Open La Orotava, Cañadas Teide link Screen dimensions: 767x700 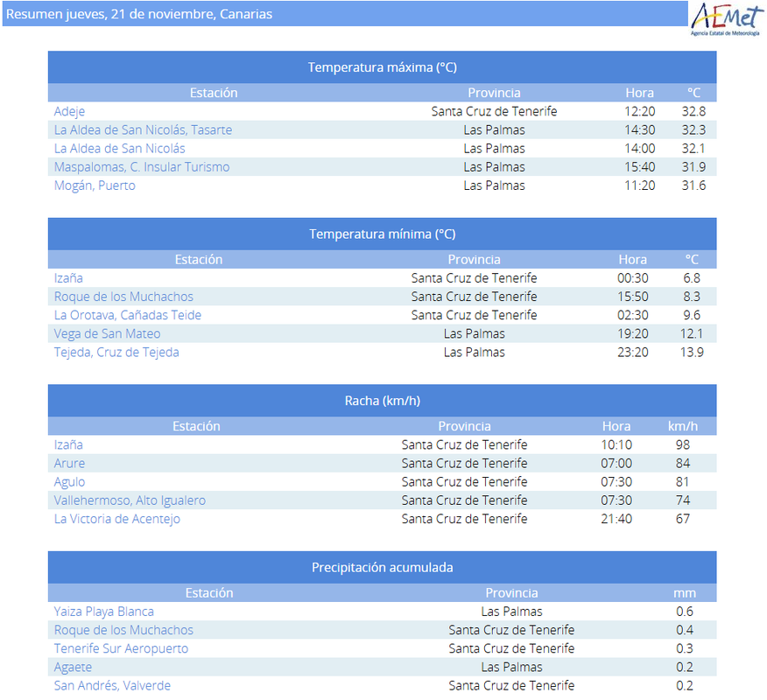128,315
